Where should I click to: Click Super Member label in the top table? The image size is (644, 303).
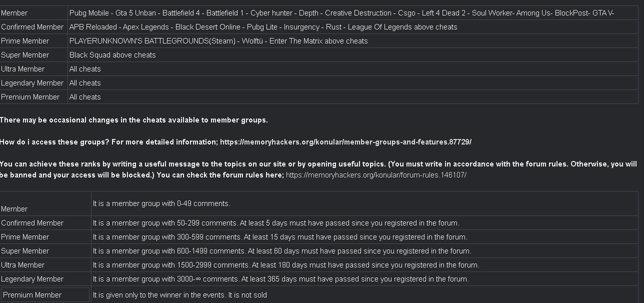[25, 55]
